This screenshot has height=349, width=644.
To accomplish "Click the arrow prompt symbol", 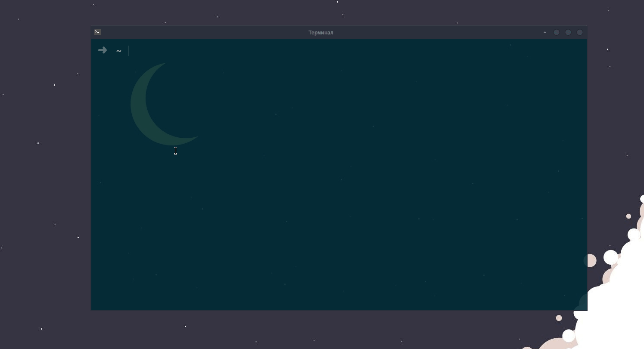I will point(103,50).
